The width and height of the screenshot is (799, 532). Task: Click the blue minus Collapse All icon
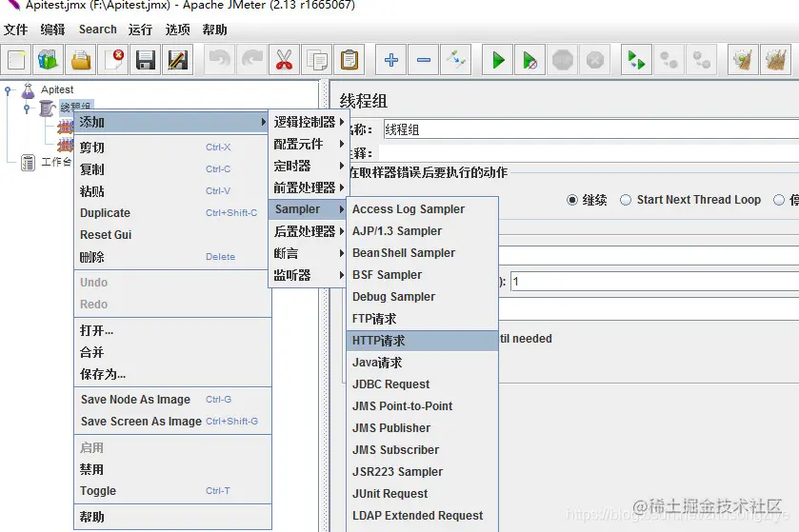point(424,60)
